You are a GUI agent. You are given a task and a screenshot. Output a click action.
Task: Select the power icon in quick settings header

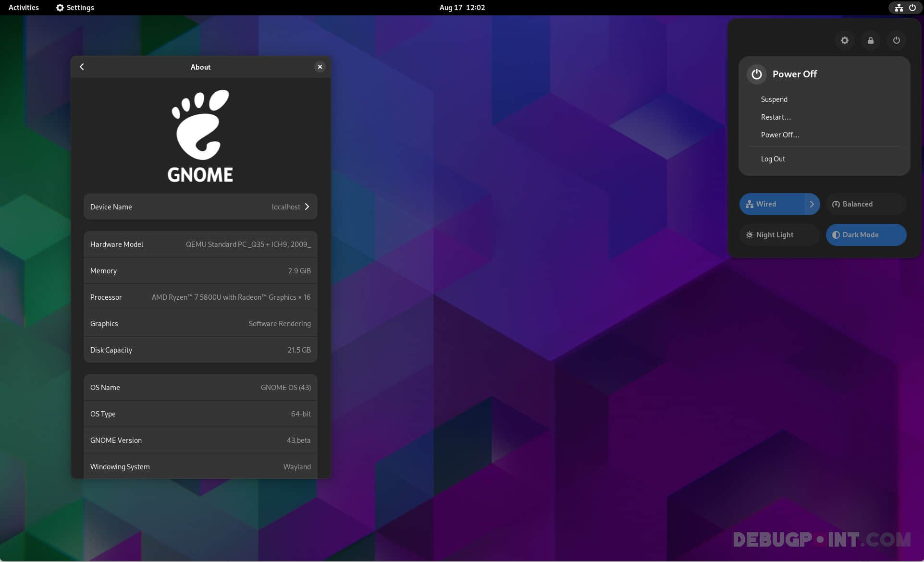(x=896, y=40)
